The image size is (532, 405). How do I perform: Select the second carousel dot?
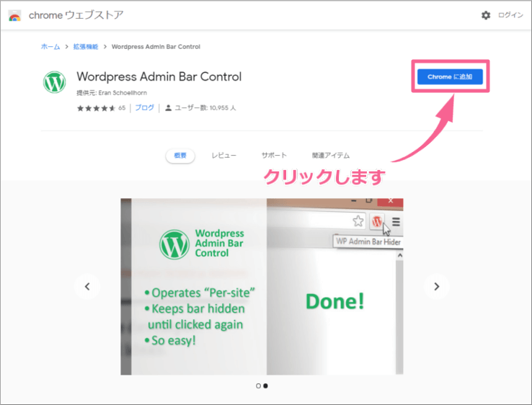pyautogui.click(x=266, y=386)
